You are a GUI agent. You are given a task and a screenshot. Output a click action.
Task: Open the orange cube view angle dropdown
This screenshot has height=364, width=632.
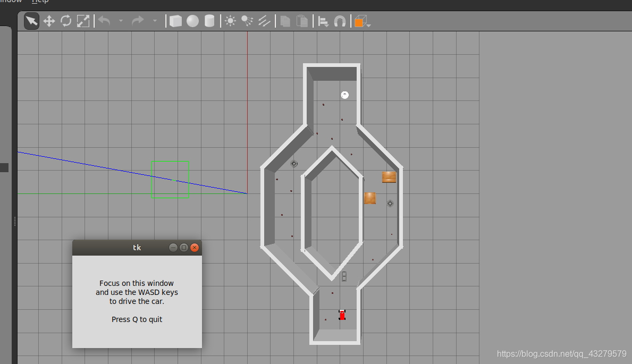tap(362, 21)
